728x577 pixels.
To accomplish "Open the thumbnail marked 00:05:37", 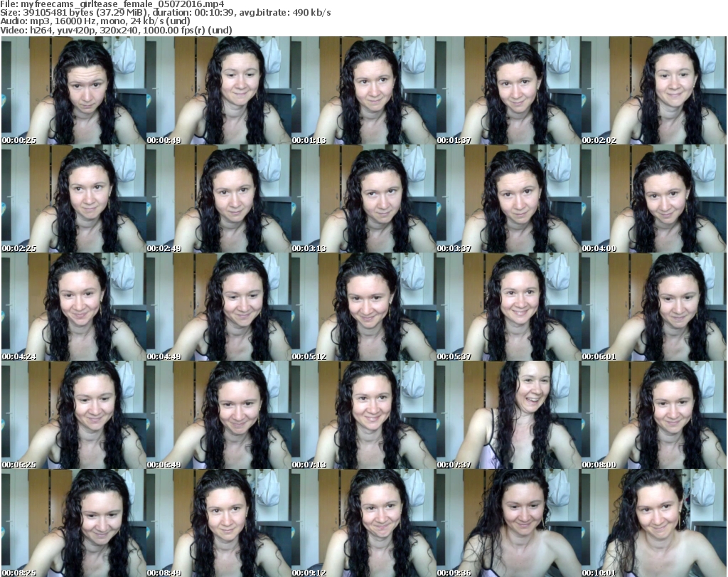I will pyautogui.click(x=508, y=307).
